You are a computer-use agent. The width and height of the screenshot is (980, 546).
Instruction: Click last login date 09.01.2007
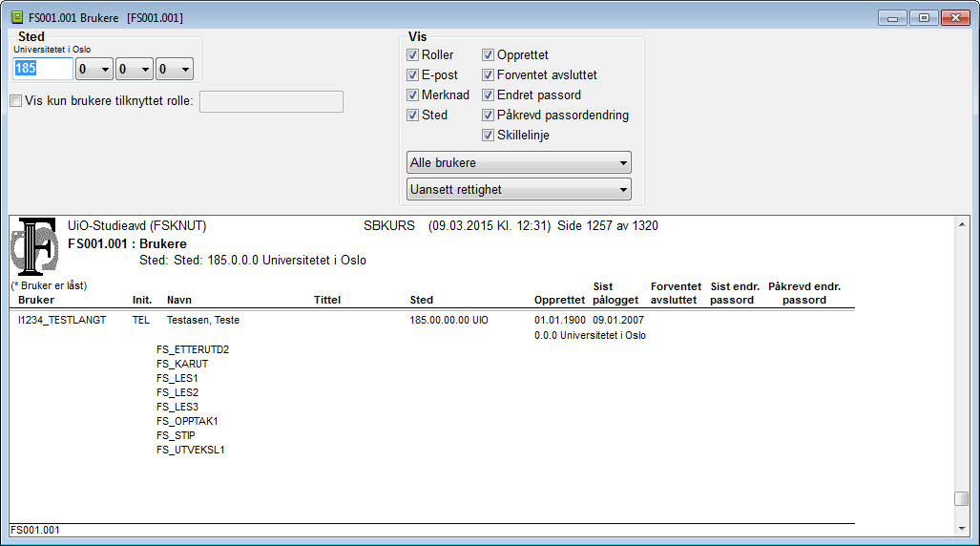coord(618,320)
